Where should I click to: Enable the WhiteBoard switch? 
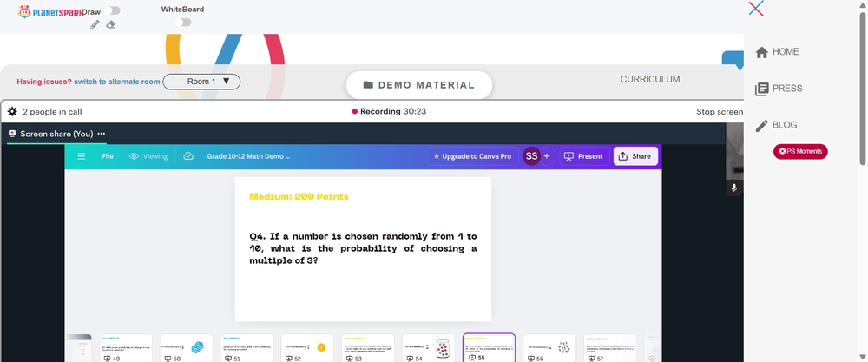pos(183,23)
